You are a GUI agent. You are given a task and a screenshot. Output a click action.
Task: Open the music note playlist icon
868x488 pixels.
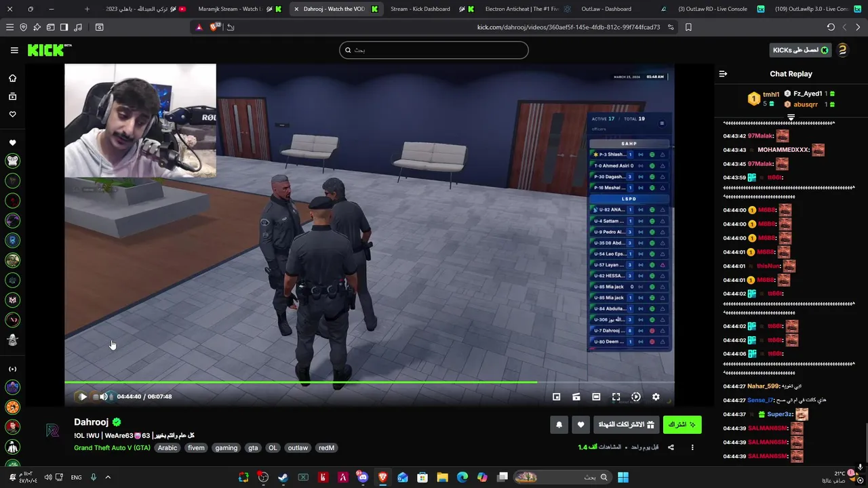pos(77,27)
